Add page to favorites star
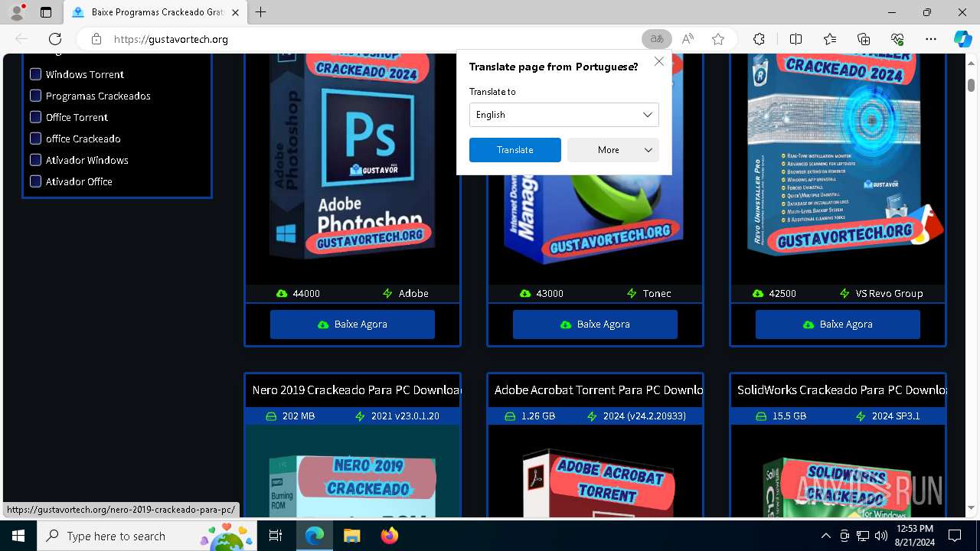 point(717,39)
